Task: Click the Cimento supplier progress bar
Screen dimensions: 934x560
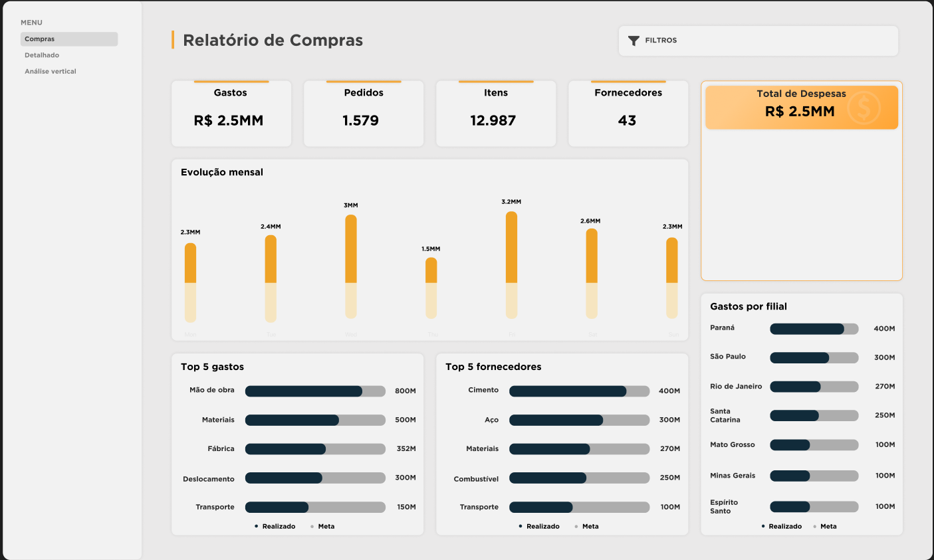Action: point(579,391)
